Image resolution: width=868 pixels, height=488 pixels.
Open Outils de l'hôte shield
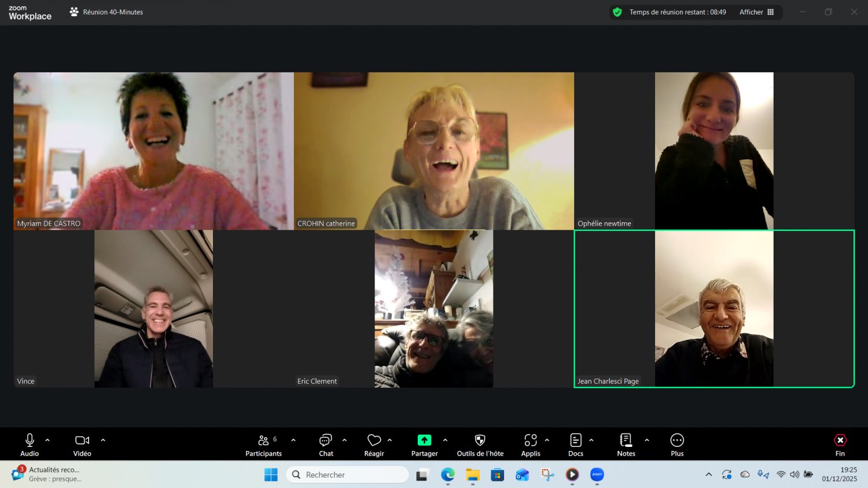480,441
